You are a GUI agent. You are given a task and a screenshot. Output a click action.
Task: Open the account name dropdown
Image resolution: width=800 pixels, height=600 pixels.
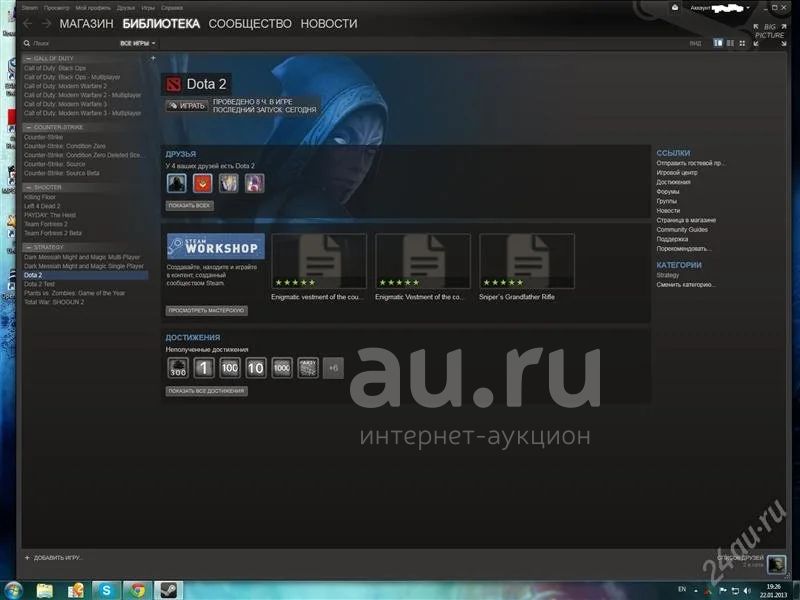pyautogui.click(x=719, y=8)
